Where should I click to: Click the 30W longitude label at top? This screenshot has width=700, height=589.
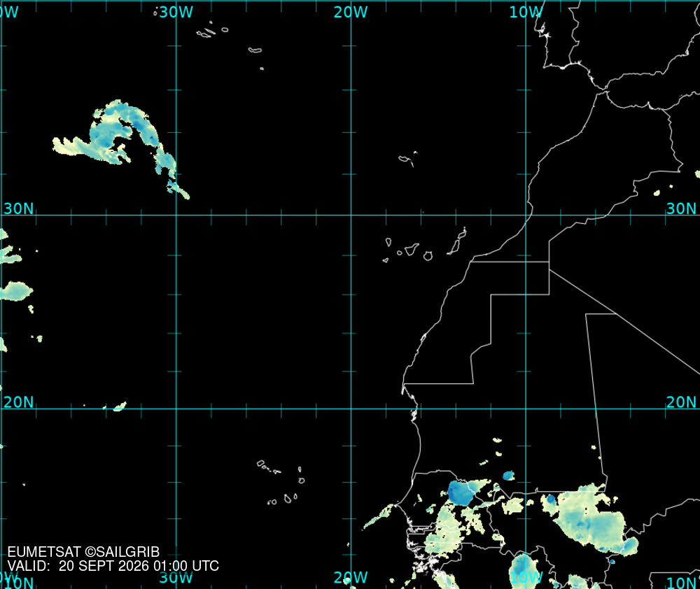[176, 12]
